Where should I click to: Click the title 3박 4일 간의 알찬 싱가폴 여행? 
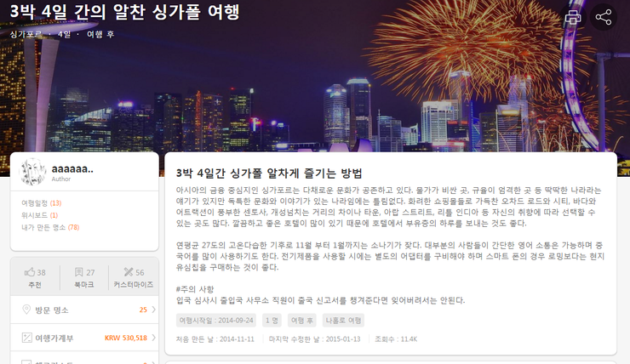124,11
